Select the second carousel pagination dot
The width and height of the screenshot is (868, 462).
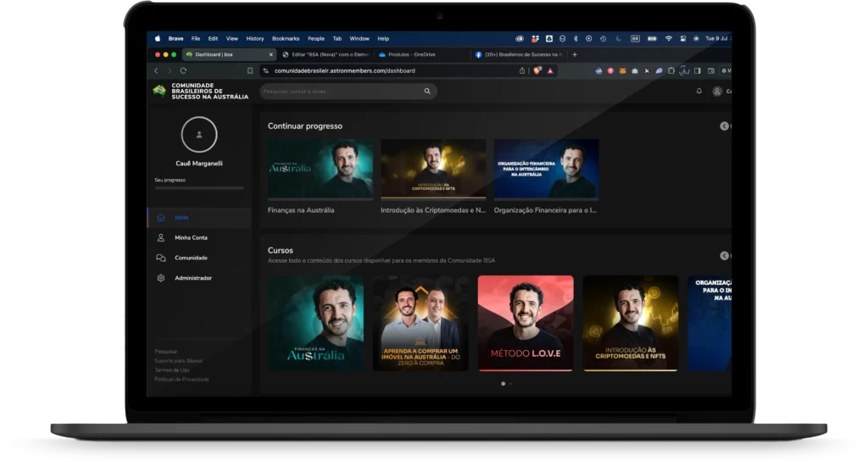tap(510, 384)
